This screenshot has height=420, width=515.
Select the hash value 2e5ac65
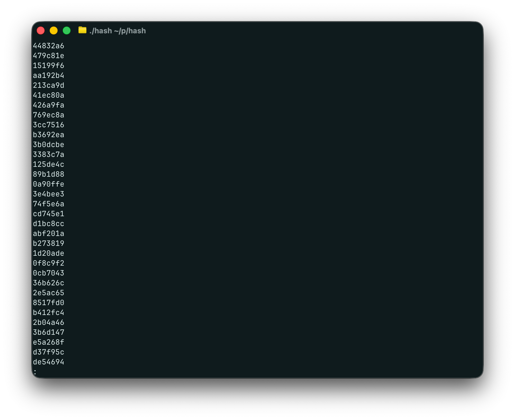49,293
